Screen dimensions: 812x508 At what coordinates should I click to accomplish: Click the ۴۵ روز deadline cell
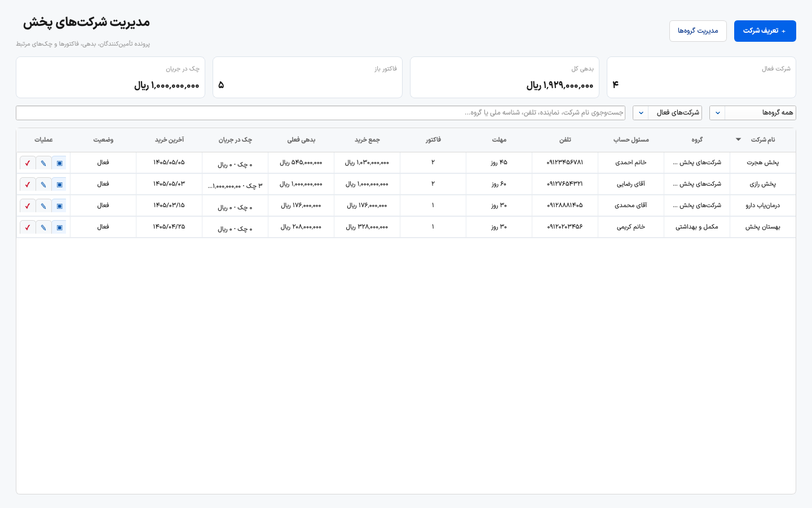click(499, 163)
